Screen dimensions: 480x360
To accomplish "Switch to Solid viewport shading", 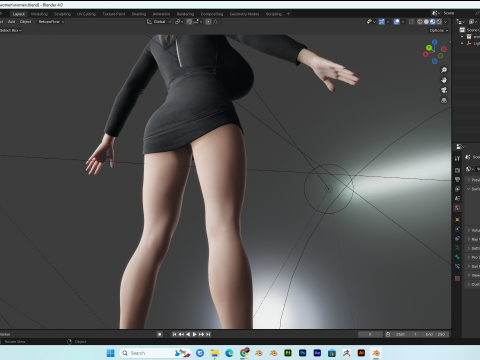I will point(426,22).
